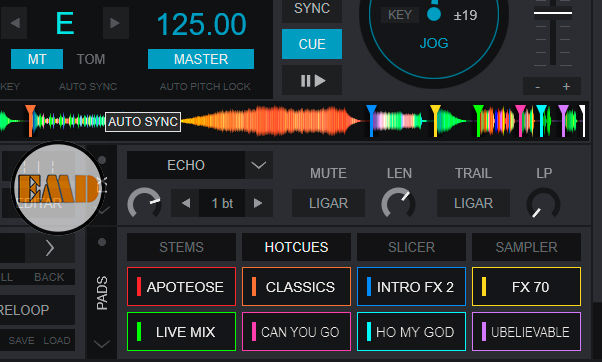Click the 1 bt beat value
The width and height of the screenshot is (602, 362).
(222, 203)
